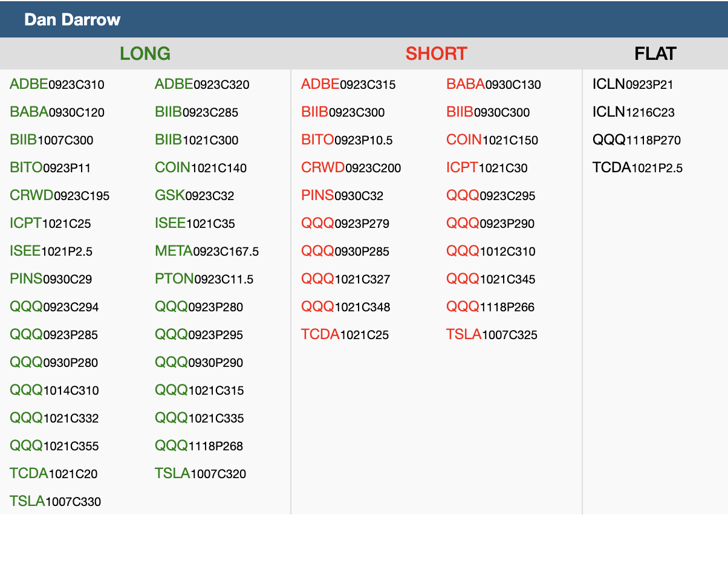The image size is (728, 567).
Task: Select flat position QQQ1118P270
Action: pos(636,140)
